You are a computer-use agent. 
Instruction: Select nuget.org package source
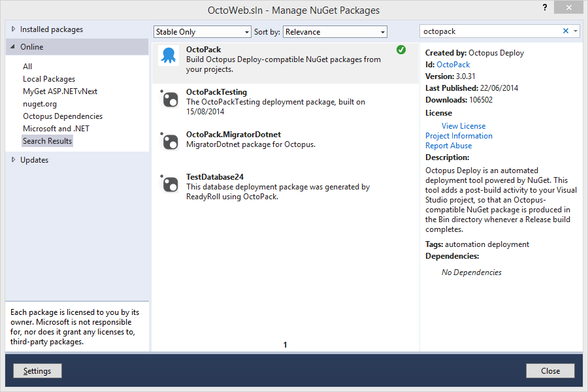(x=40, y=104)
